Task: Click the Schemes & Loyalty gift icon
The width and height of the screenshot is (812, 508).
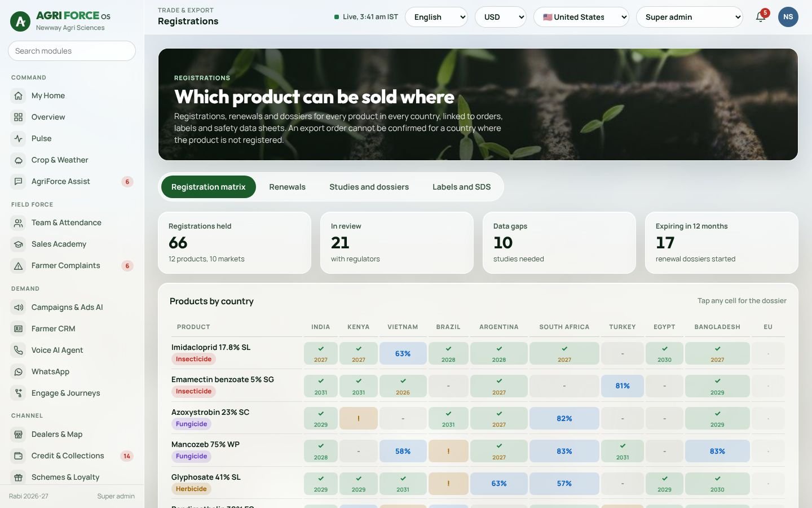Action: pos(19,478)
